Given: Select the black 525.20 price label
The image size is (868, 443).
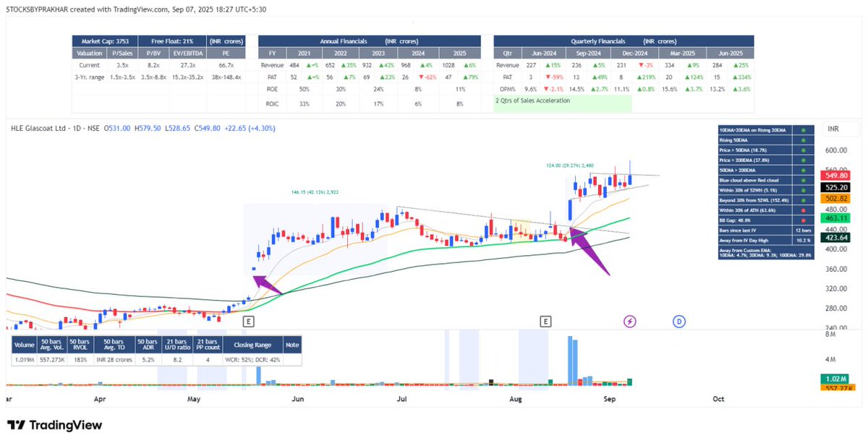Looking at the screenshot, I should (x=834, y=186).
